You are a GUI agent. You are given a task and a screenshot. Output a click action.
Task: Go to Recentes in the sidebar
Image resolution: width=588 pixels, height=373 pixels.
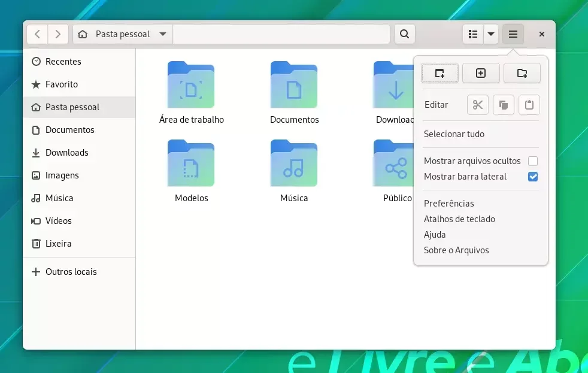pyautogui.click(x=79, y=62)
